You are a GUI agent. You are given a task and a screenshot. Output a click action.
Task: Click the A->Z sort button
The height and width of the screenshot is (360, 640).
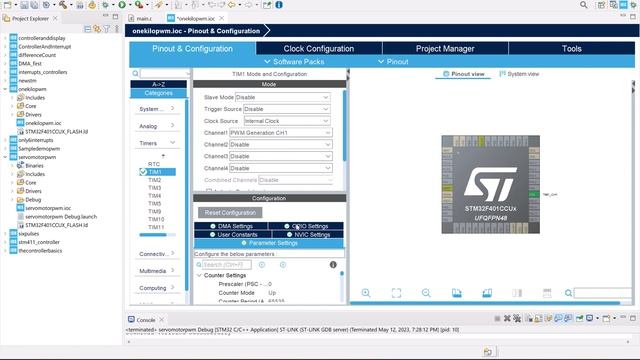click(x=158, y=84)
